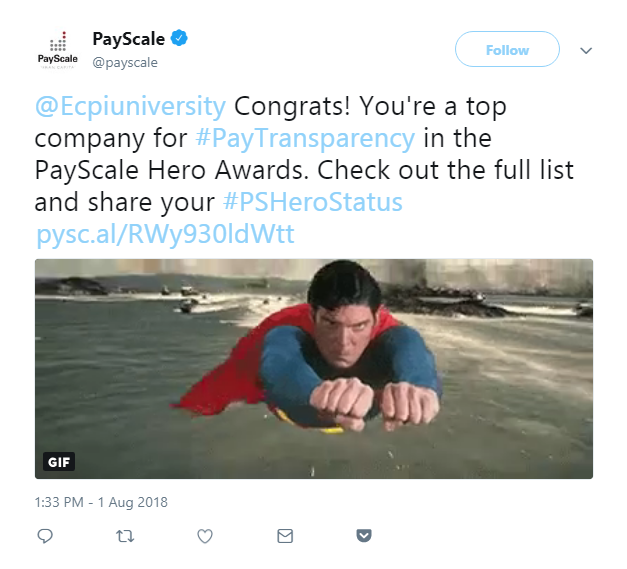Play the Superman flying GIF
Image resolution: width=627 pixels, height=569 pixels.
click(314, 368)
